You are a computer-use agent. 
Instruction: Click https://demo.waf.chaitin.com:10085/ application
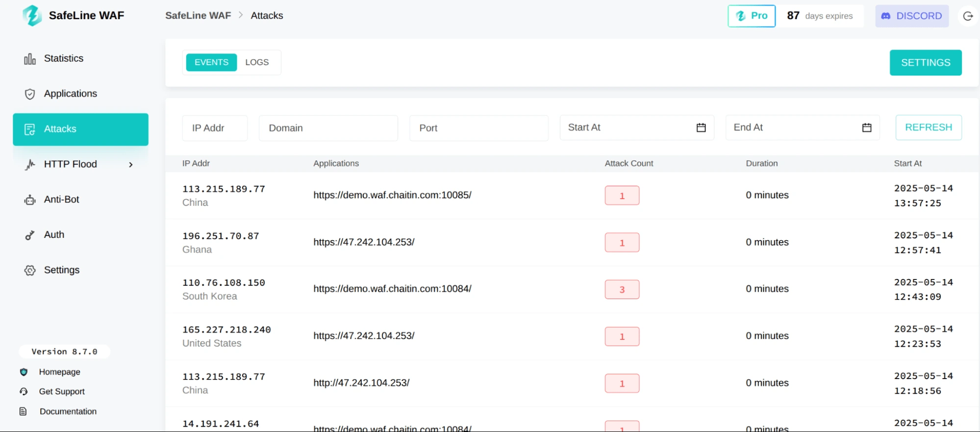tap(392, 195)
